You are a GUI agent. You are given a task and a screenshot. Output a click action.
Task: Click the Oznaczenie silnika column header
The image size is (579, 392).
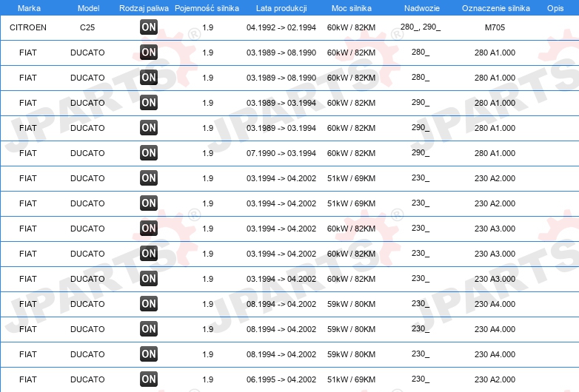tap(496, 8)
